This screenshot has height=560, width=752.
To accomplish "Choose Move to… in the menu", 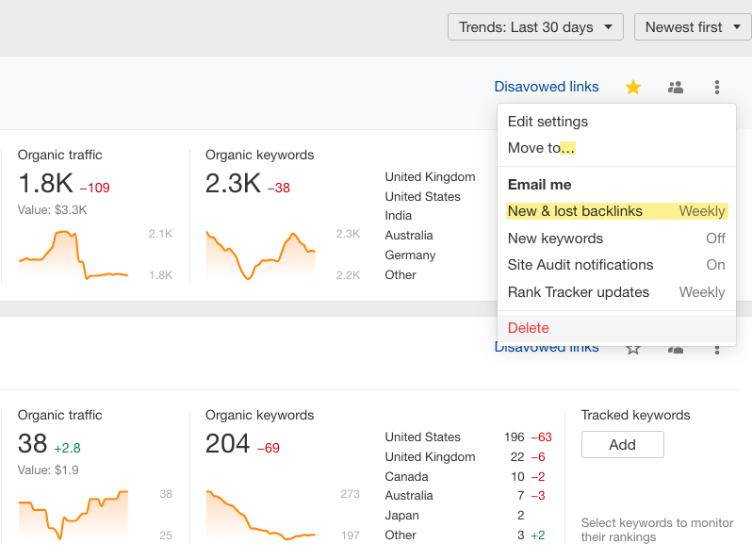I will pyautogui.click(x=541, y=148).
